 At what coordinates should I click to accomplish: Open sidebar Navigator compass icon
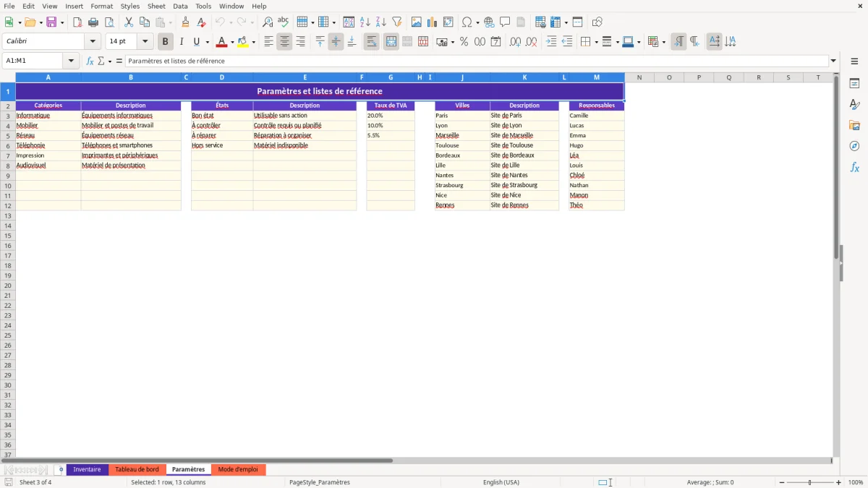(x=854, y=146)
